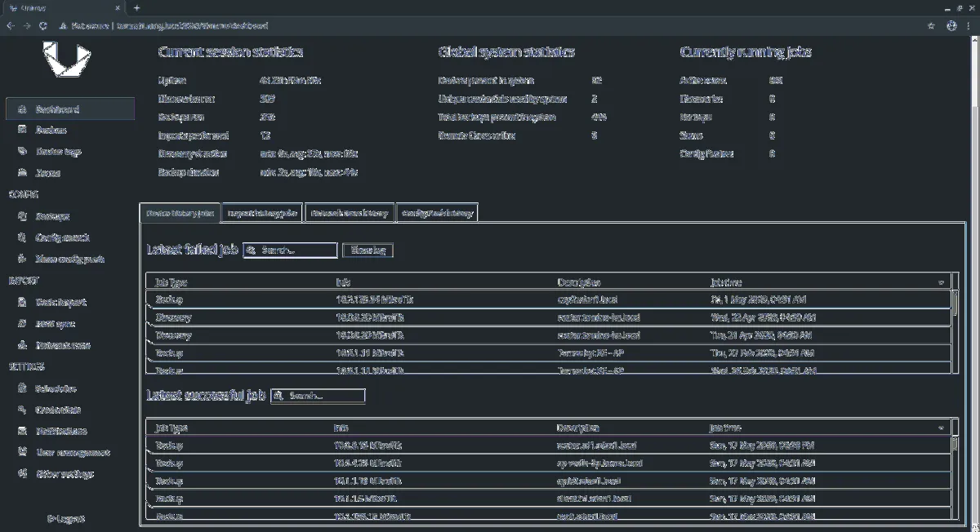Open the Dashboard sidebar item
The height and width of the screenshot is (532, 980).
[x=57, y=109]
